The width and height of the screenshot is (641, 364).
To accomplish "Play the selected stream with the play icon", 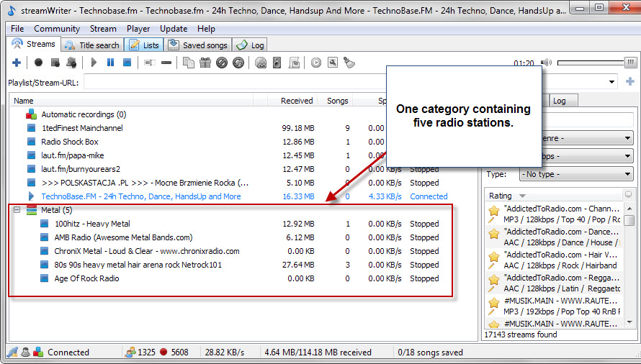I will [94, 63].
